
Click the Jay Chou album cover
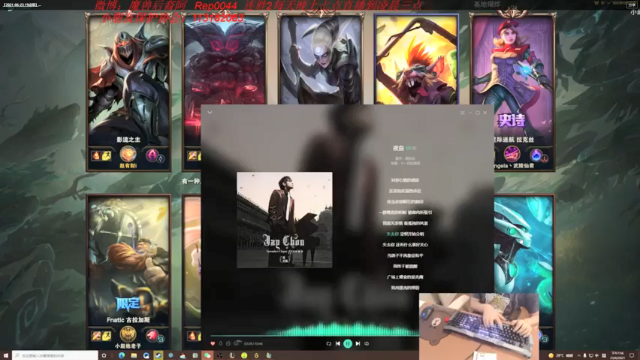tap(284, 220)
